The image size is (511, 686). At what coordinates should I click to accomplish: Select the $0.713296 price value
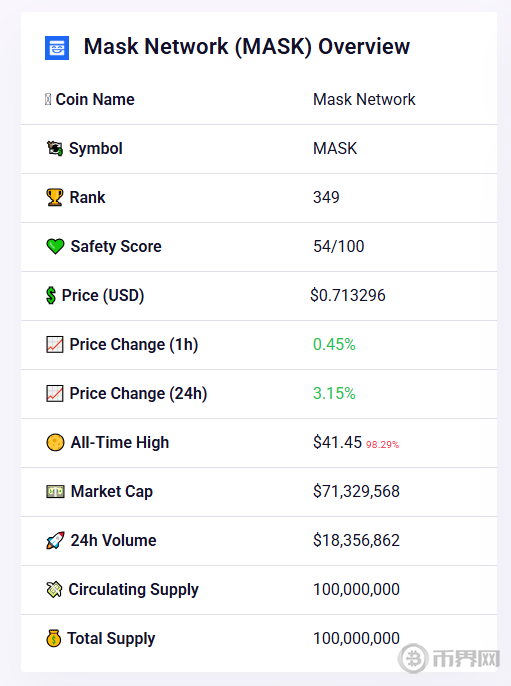pyautogui.click(x=348, y=295)
